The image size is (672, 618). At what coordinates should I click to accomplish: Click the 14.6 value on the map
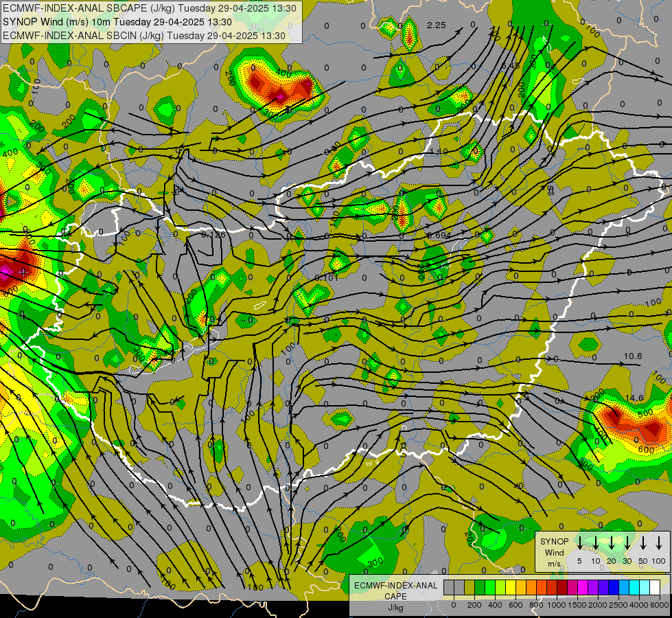pyautogui.click(x=634, y=398)
